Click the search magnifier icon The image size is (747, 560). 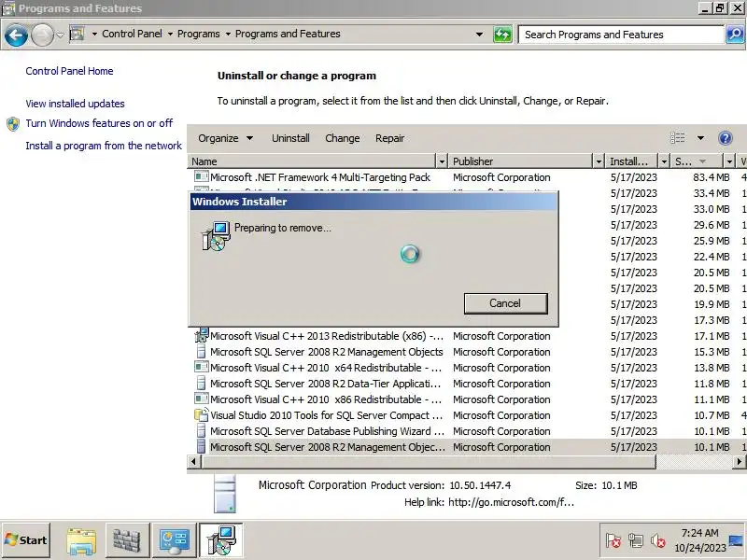click(735, 35)
